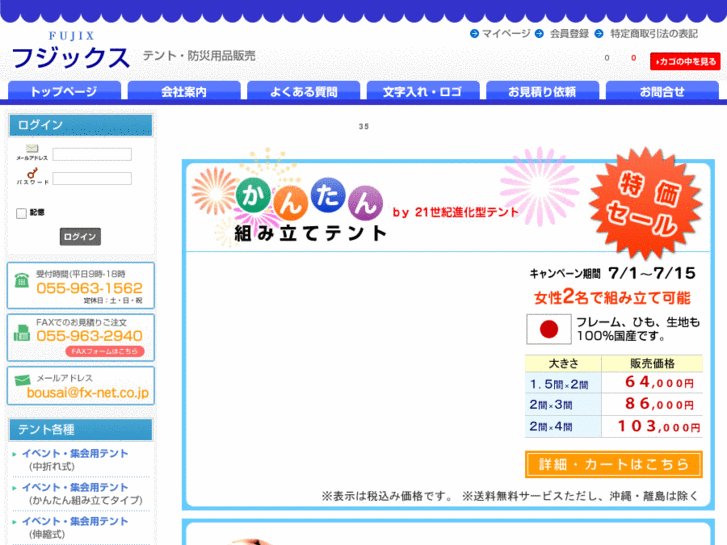
Task: Click the Japanese flag image in the banner
Action: [548, 329]
